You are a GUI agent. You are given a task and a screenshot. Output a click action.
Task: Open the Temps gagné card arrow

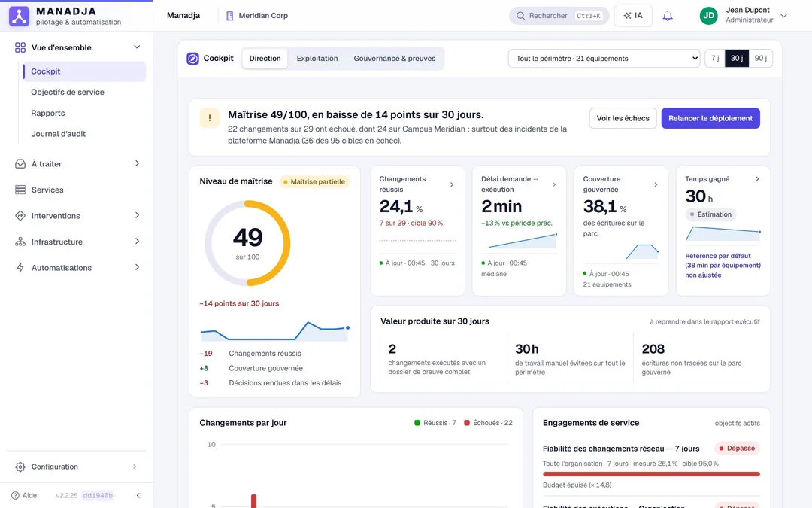pos(757,179)
